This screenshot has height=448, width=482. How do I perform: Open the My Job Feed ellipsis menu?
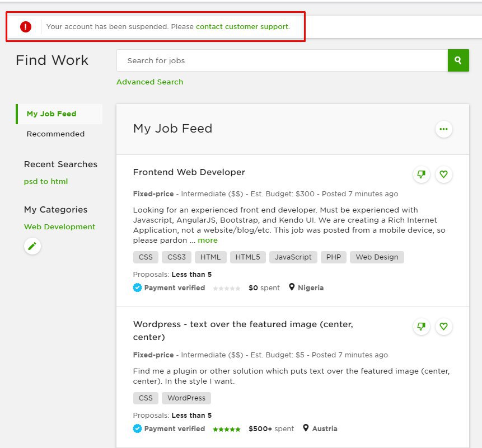(443, 129)
